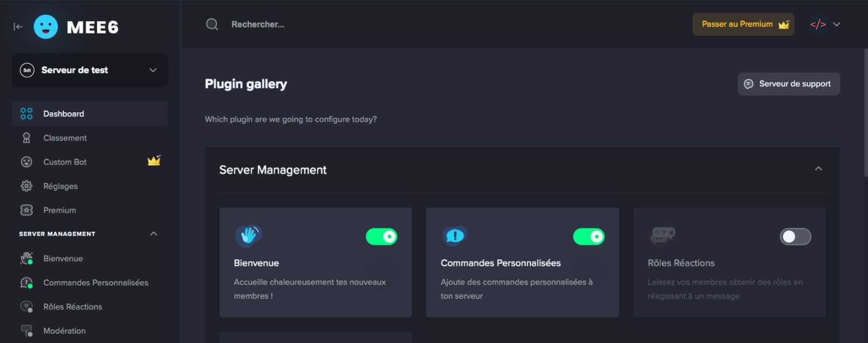Click the Dashboard grid icon
This screenshot has height=343, width=868.
click(27, 113)
